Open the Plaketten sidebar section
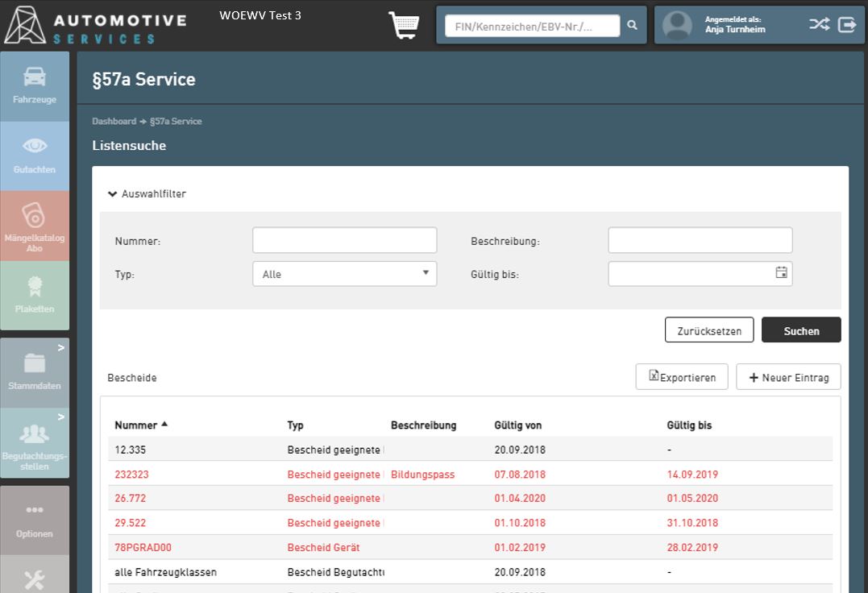868x593 pixels. (x=35, y=295)
